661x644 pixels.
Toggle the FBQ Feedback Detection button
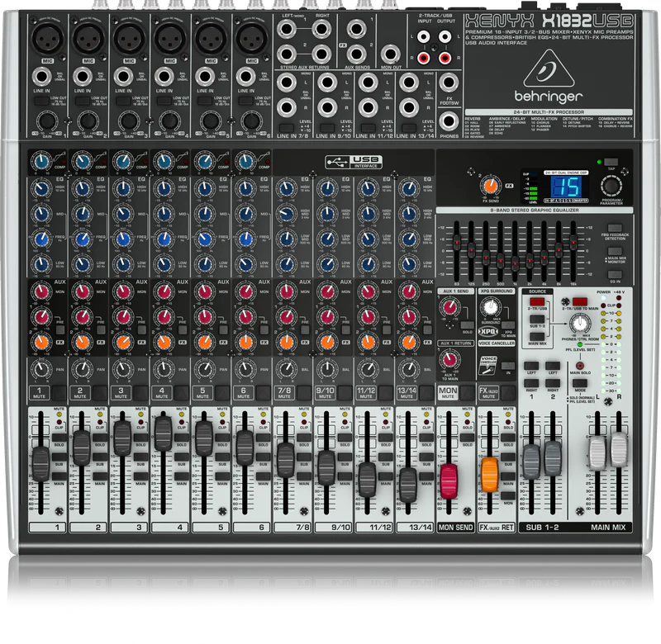615,228
